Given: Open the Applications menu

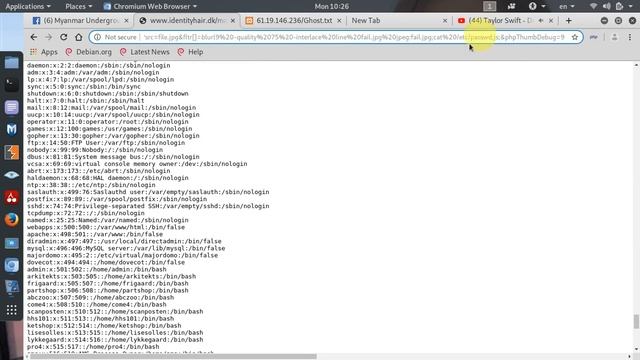Looking at the screenshot, I should (28, 6).
